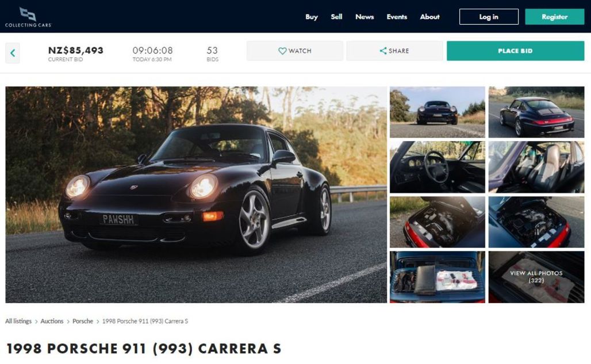The width and height of the screenshot is (591, 364).
Task: Open the Porsche breadcrumb link
Action: tap(83, 321)
